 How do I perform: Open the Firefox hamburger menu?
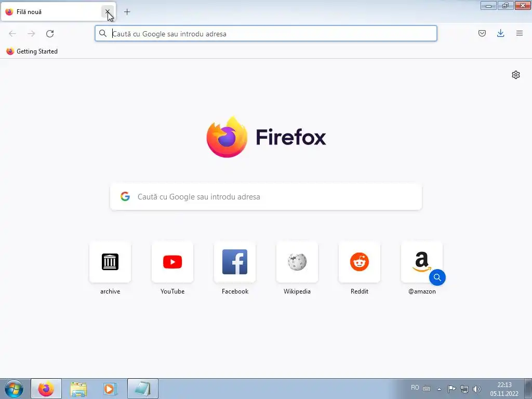(520, 33)
